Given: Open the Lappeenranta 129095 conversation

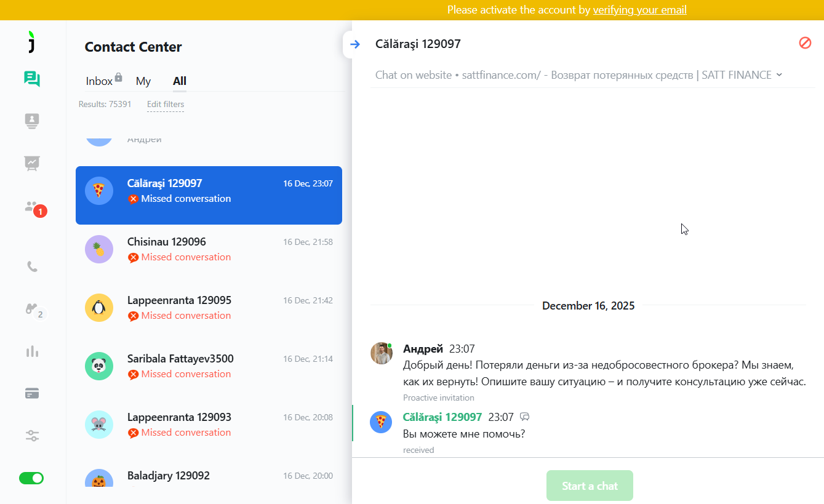Looking at the screenshot, I should (209, 312).
